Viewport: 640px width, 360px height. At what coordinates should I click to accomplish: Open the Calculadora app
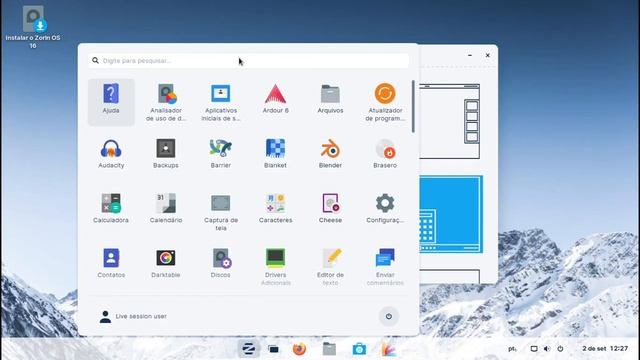point(111,209)
